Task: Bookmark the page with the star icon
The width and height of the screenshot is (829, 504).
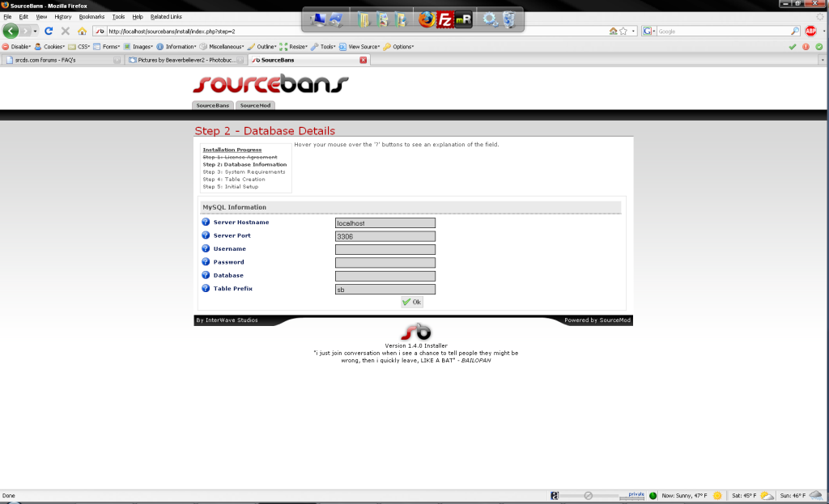Action: tap(623, 32)
